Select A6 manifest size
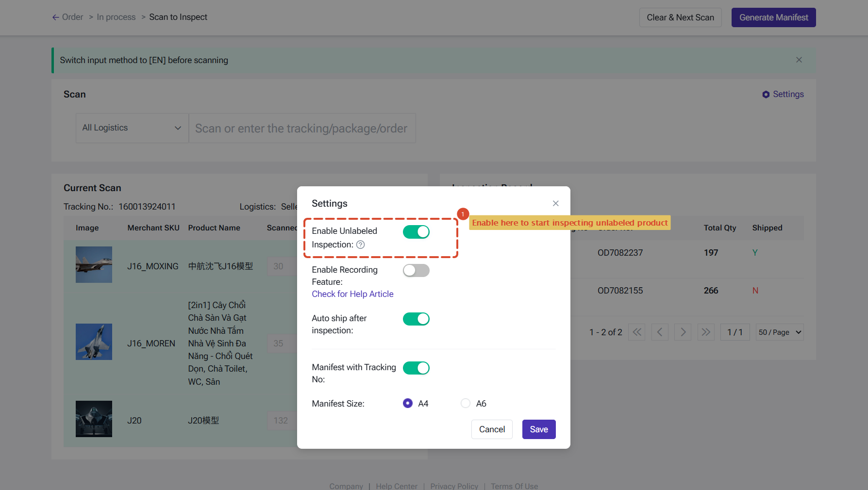Image resolution: width=868 pixels, height=490 pixels. pyautogui.click(x=466, y=403)
